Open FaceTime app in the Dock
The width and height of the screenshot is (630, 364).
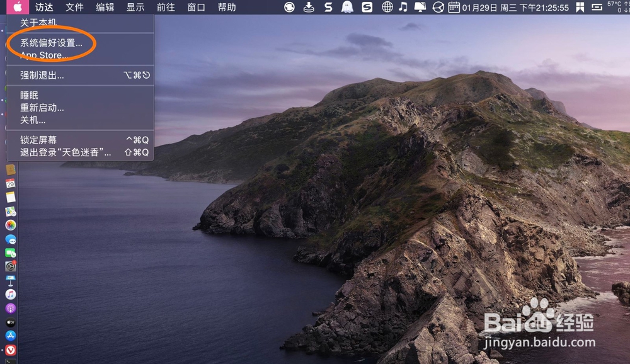[x=11, y=253]
